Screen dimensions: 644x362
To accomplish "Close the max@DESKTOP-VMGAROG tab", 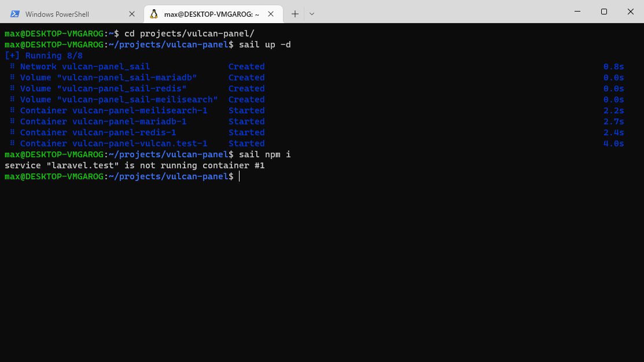I will tap(271, 14).
